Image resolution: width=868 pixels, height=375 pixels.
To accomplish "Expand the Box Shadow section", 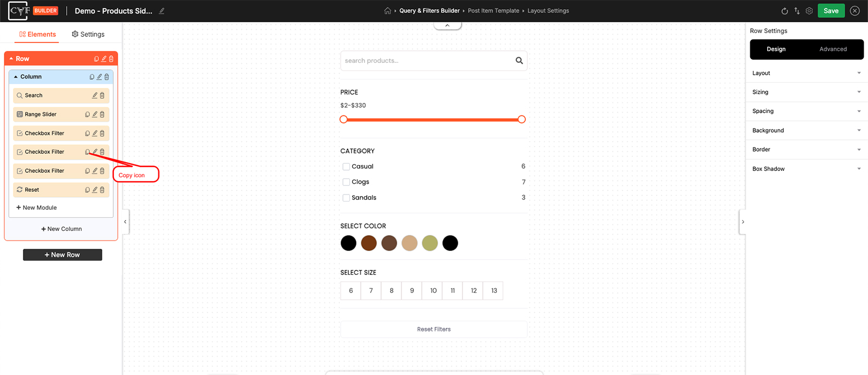I will [806, 169].
